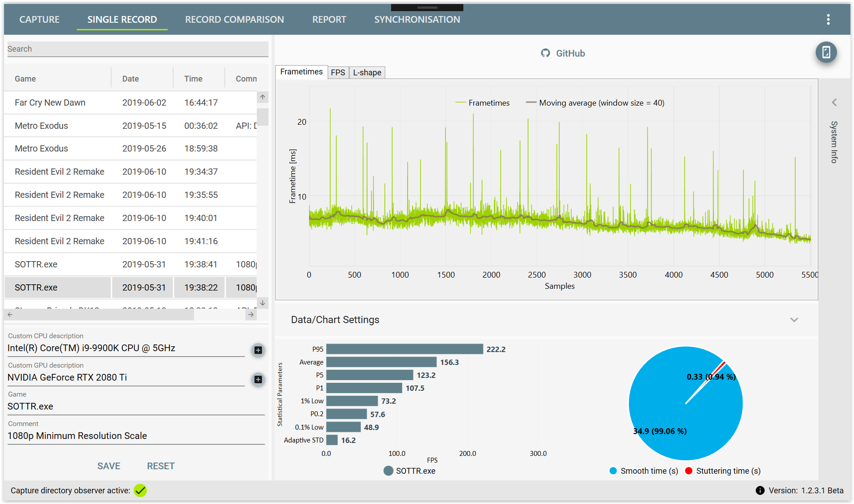Select Resident Evil 2 Remake record at 19:35:55

[131, 195]
